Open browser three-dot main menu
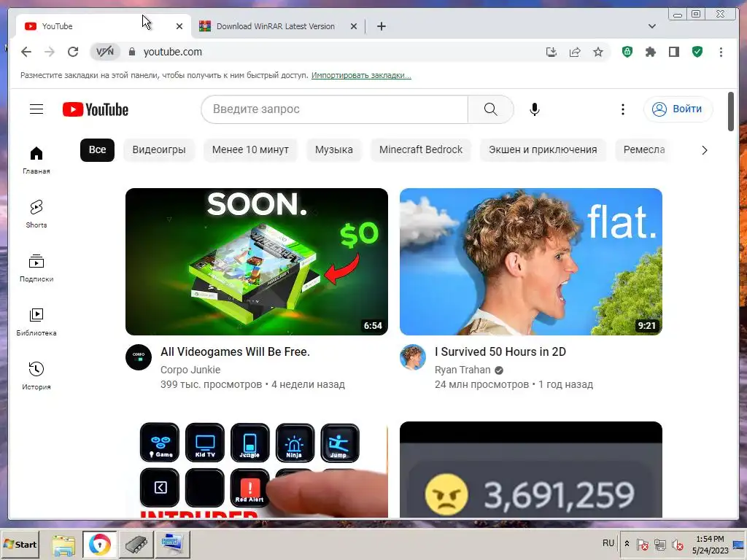This screenshot has width=747, height=560. click(x=721, y=52)
